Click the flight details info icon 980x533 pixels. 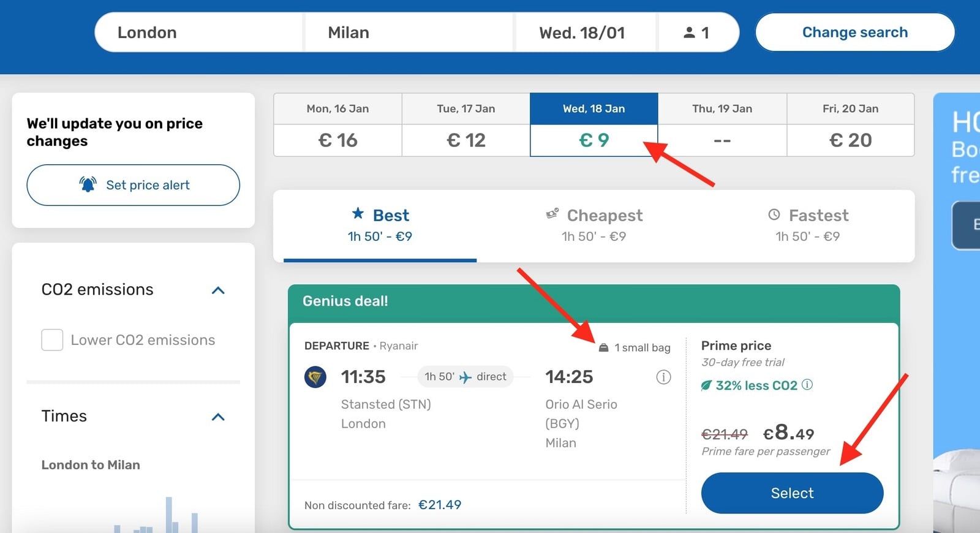663,377
